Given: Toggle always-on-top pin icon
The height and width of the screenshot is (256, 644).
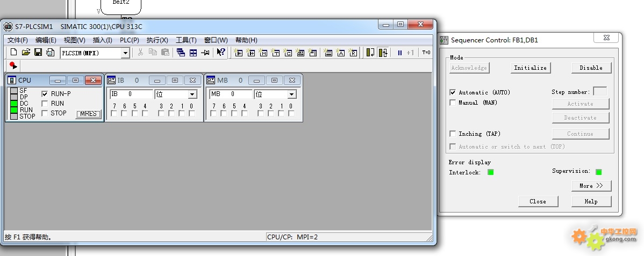Looking at the screenshot, I should tap(205, 53).
